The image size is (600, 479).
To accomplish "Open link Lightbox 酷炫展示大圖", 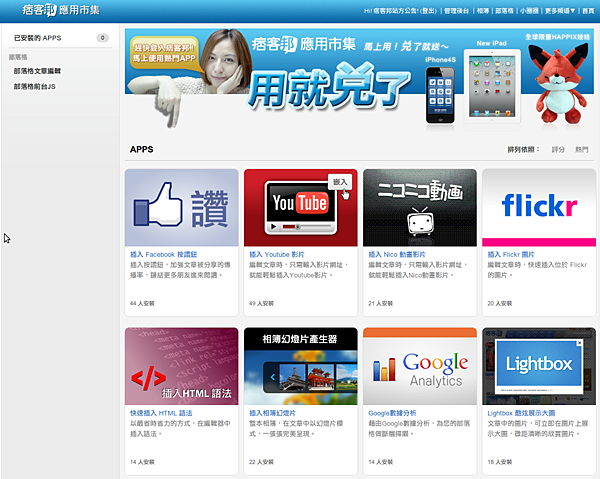I will [521, 413].
